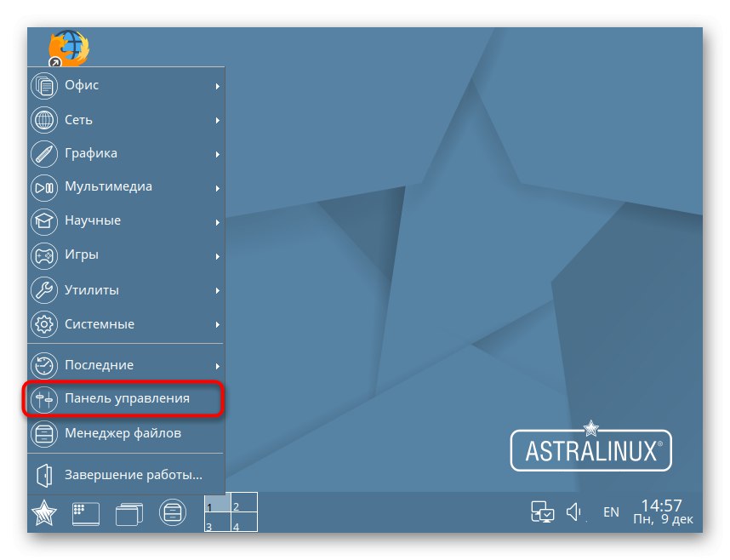Expand the Сеть submenu arrow
The height and width of the screenshot is (560, 730).
pyautogui.click(x=216, y=119)
